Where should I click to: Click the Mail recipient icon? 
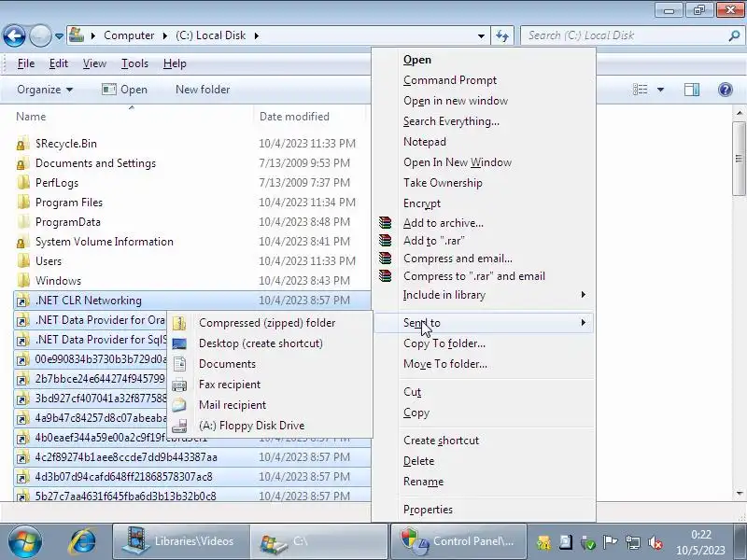(x=179, y=405)
